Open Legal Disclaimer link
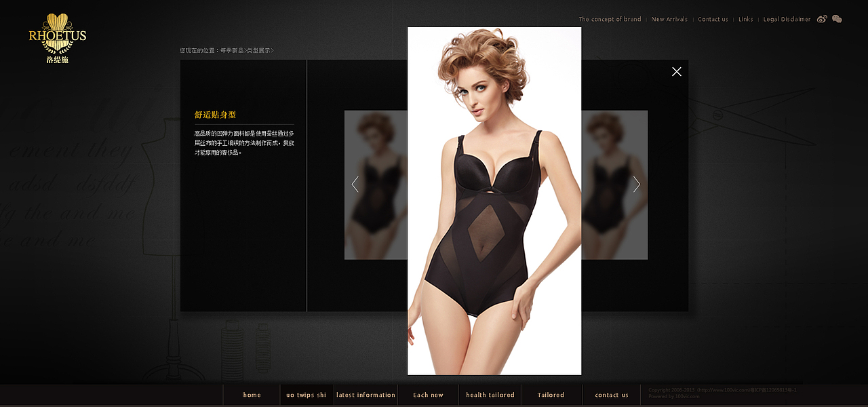 [x=787, y=20]
